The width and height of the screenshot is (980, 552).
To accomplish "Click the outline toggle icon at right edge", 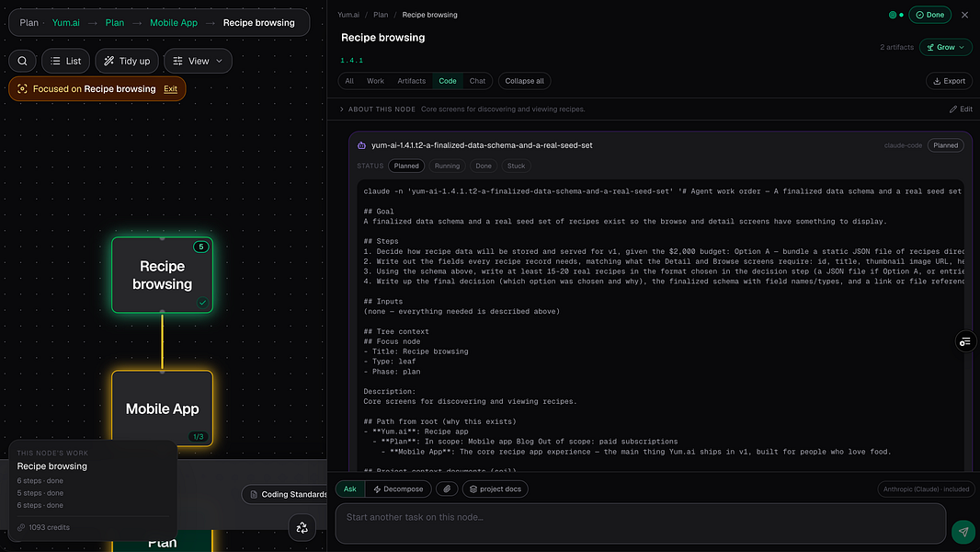I will tap(965, 341).
